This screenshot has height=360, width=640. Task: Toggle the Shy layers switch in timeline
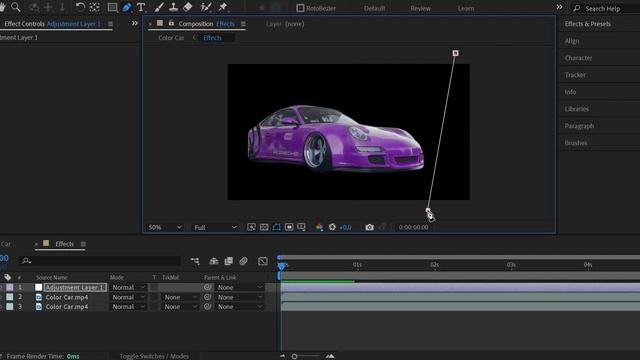click(x=213, y=261)
